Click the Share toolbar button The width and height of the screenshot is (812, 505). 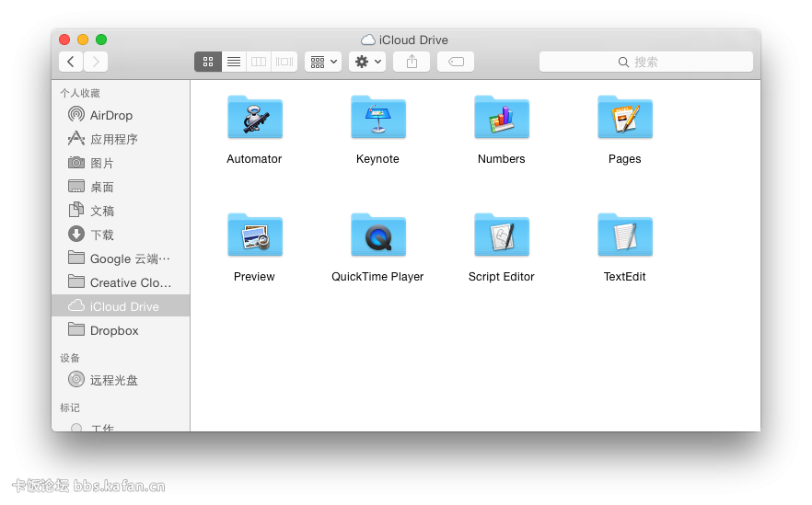(x=412, y=62)
